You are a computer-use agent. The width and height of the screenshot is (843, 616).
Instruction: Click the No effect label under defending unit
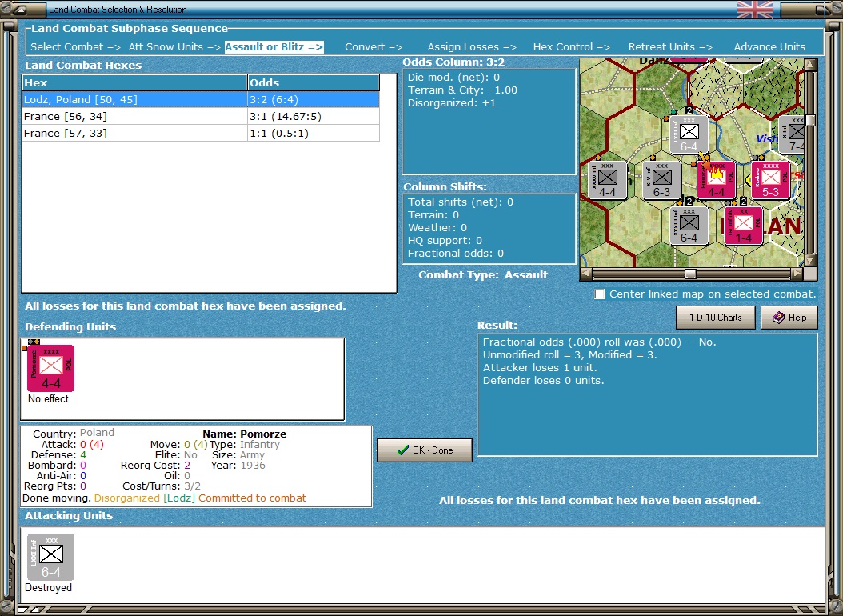click(48, 399)
